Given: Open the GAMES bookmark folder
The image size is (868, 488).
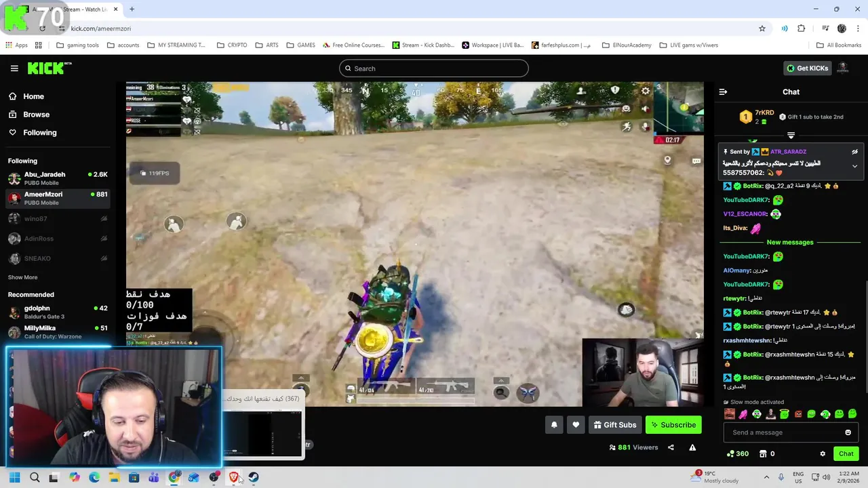Looking at the screenshot, I should click(x=300, y=45).
